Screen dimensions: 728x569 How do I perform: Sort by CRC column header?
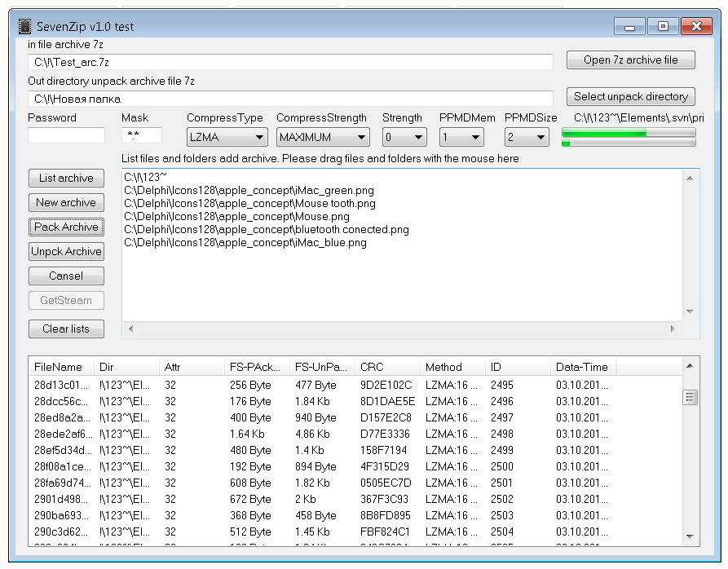pos(388,367)
